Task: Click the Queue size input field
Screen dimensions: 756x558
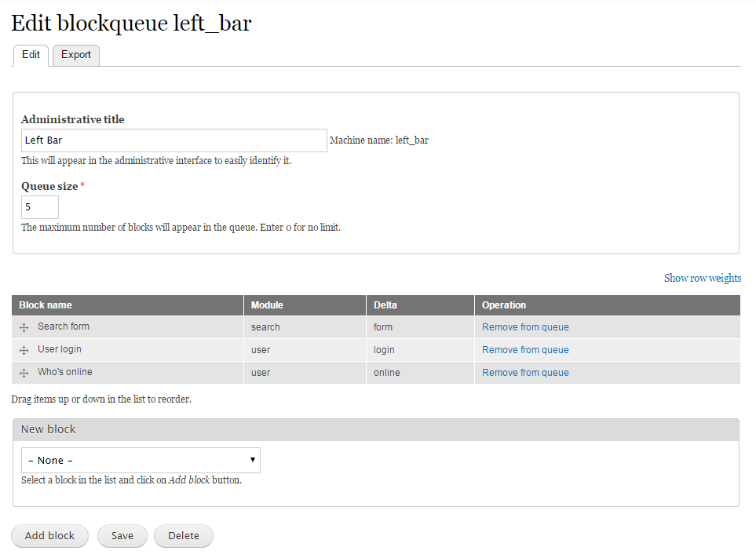Action: [x=40, y=207]
